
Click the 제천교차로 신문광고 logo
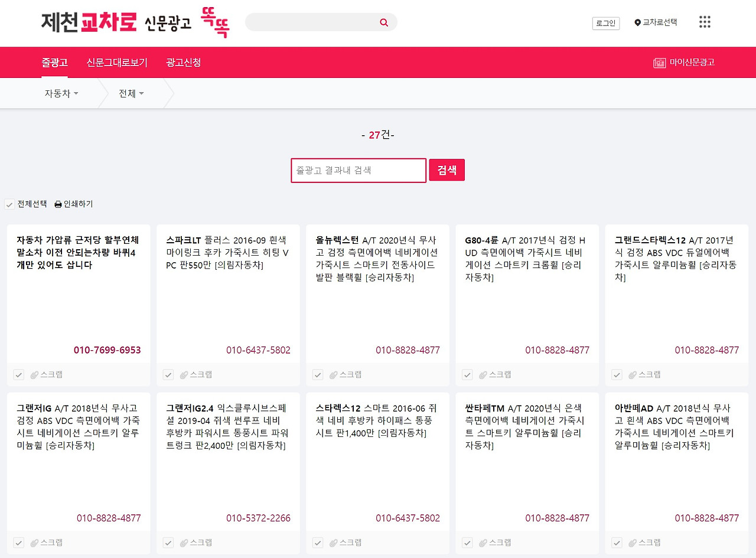[116, 22]
